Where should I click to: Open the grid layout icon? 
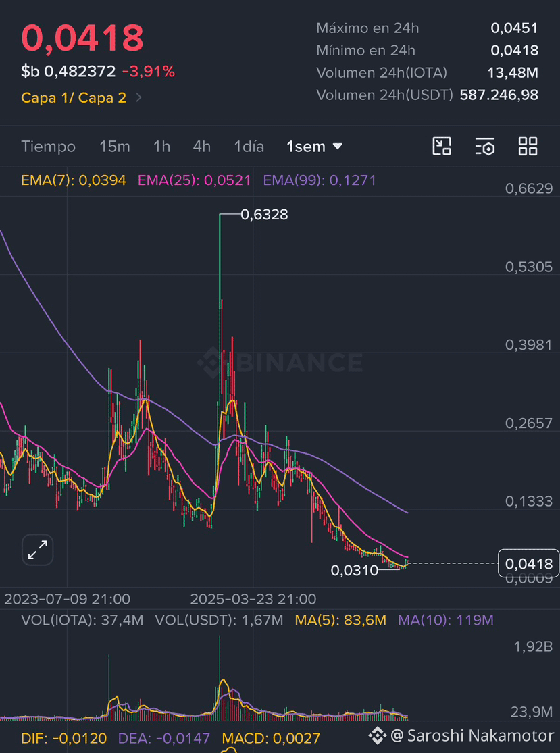(x=528, y=146)
